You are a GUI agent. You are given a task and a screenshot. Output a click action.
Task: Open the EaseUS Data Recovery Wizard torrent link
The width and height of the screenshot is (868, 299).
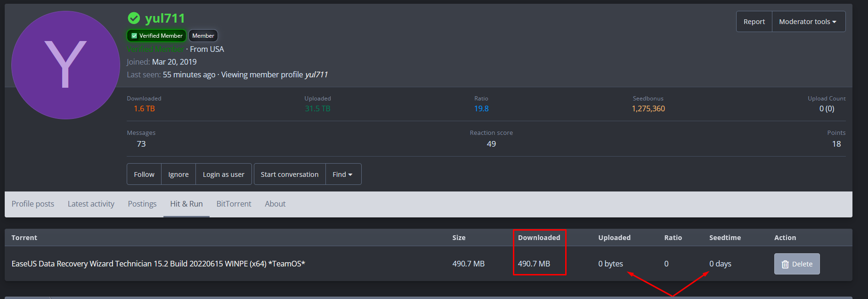pos(158,264)
